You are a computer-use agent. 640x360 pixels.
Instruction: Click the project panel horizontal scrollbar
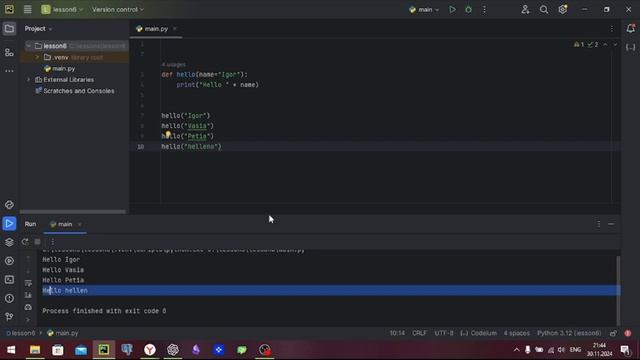[73, 212]
